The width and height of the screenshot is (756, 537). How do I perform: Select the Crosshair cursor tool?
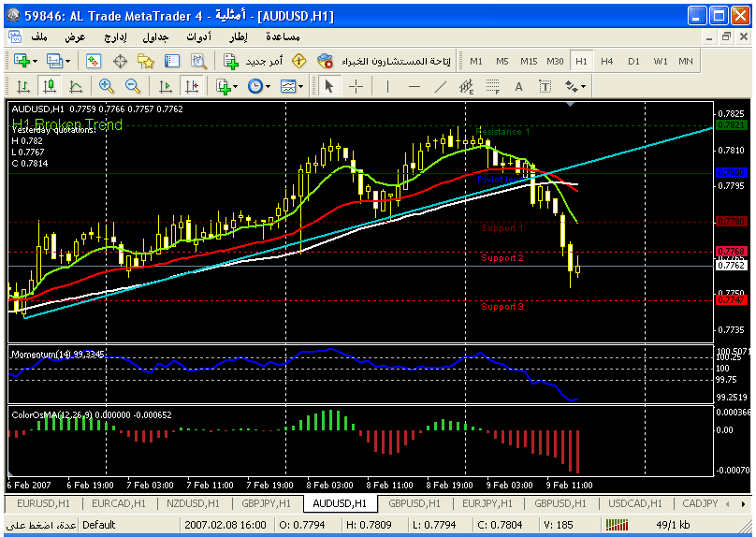coord(356,86)
